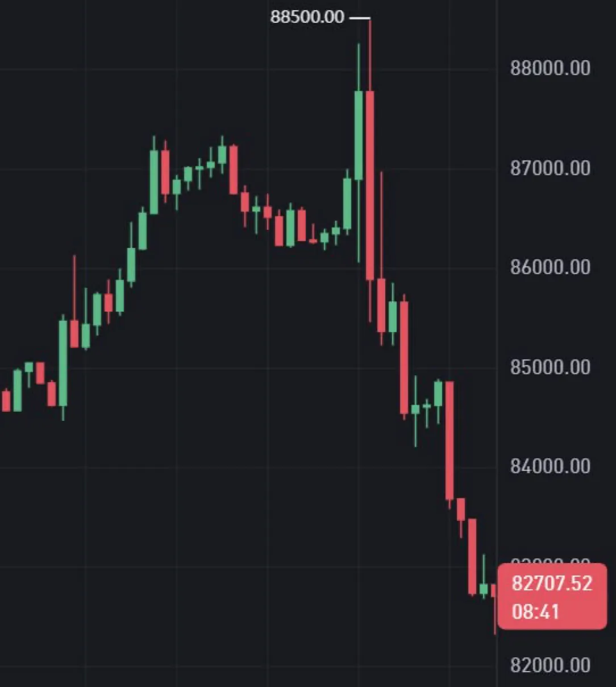
Task: Select the leftmost red candle on chart
Action: (6, 401)
